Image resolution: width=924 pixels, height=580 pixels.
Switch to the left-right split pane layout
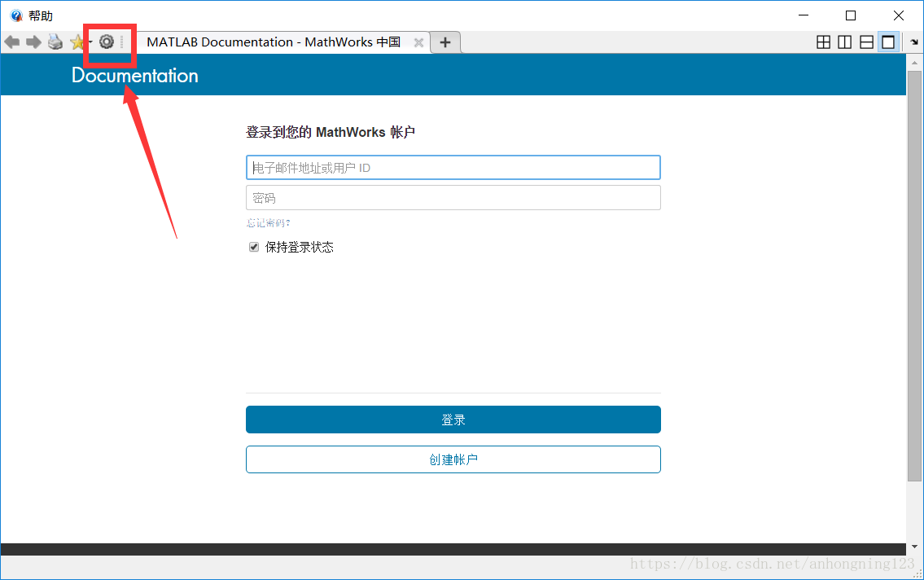coord(844,42)
